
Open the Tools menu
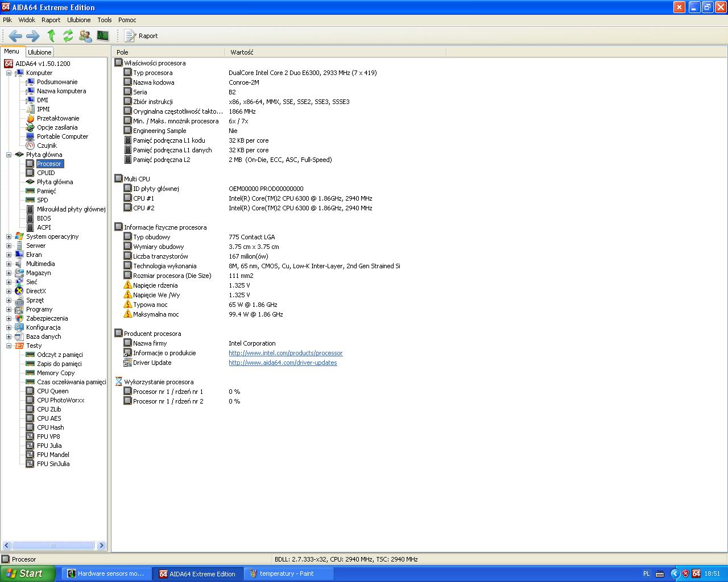(x=105, y=20)
